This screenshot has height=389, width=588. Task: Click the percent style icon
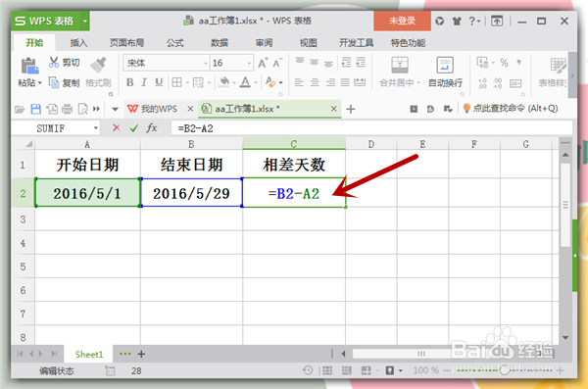coord(504,63)
